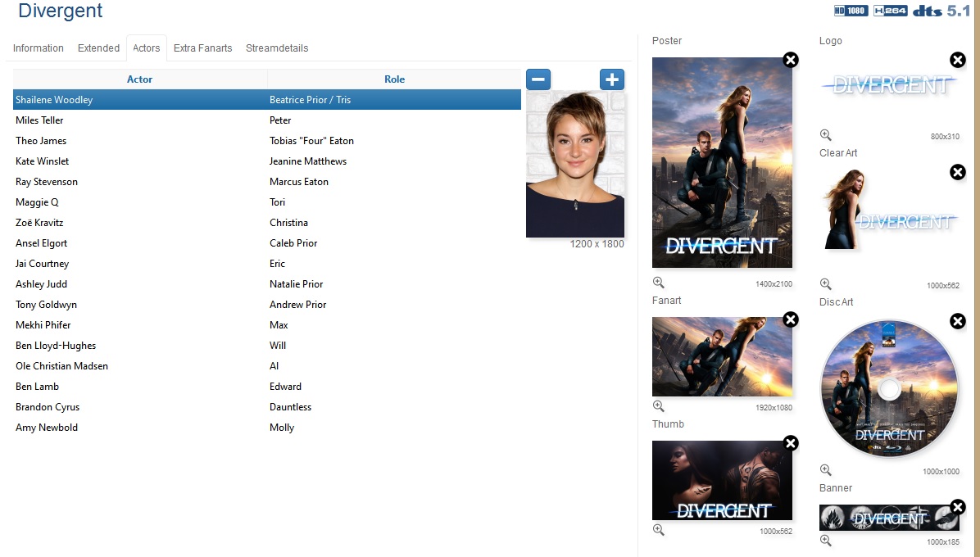Select actor Theo James
Screen dimensions: 980x557
pos(41,141)
